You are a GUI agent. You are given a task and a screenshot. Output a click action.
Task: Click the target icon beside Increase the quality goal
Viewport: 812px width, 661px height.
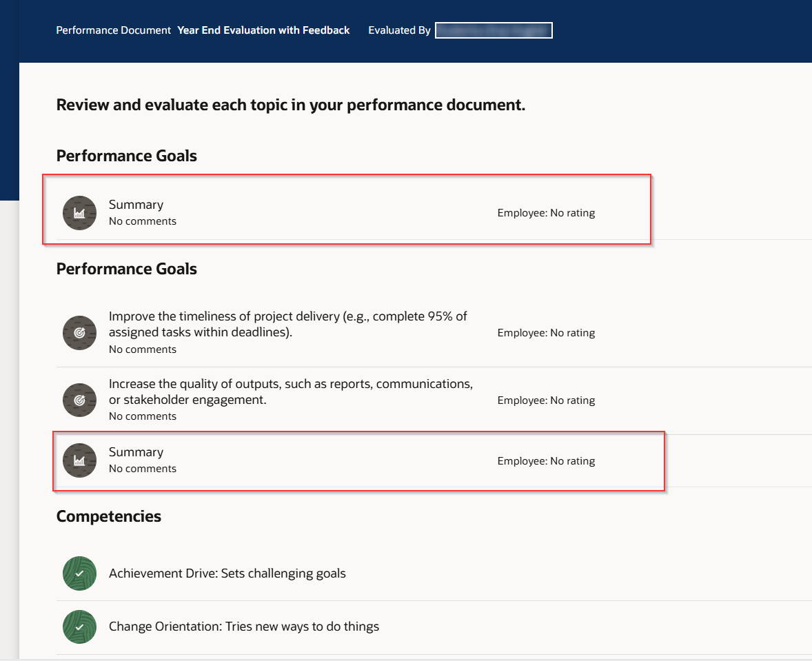tap(79, 400)
